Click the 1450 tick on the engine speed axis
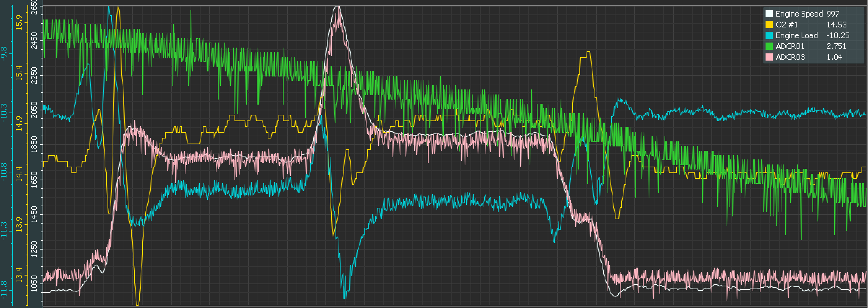868x308 pixels. pos(34,214)
